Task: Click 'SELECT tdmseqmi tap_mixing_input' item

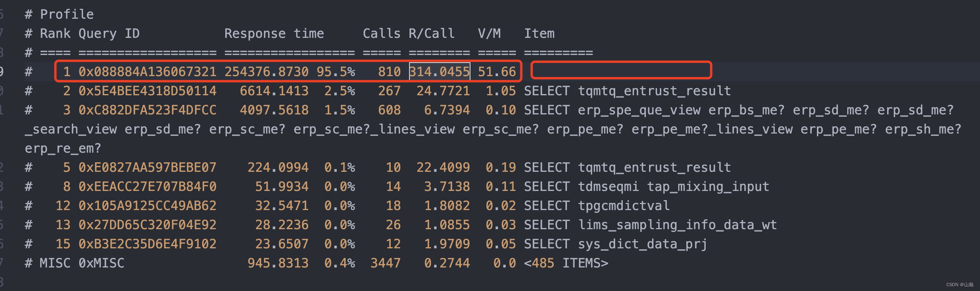Action: tap(647, 187)
